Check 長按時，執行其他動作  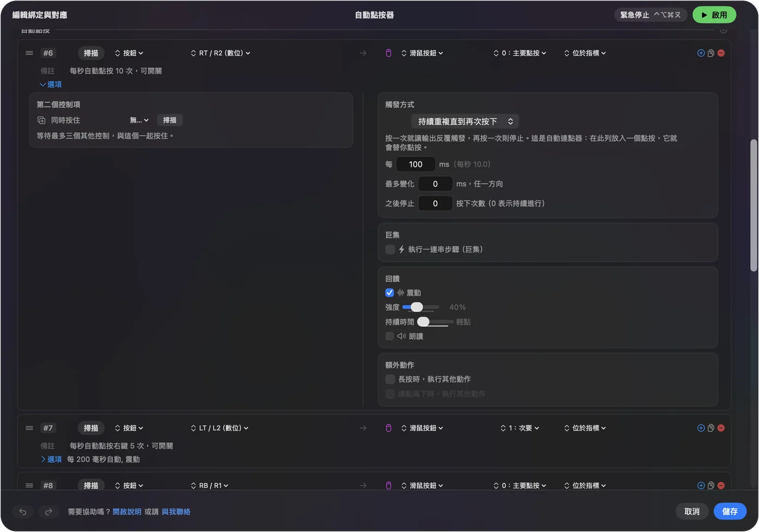point(390,379)
